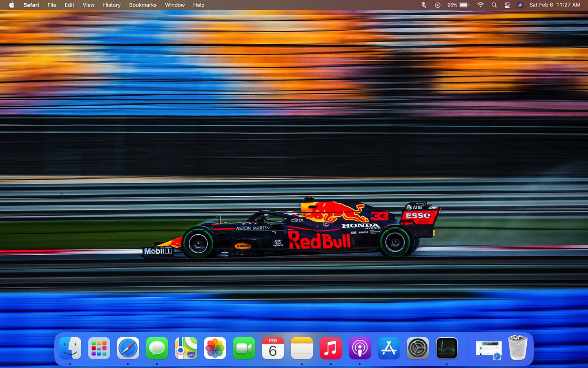Screen dimensions: 588x368
Task: Open the App Store from Dock
Action: point(389,348)
